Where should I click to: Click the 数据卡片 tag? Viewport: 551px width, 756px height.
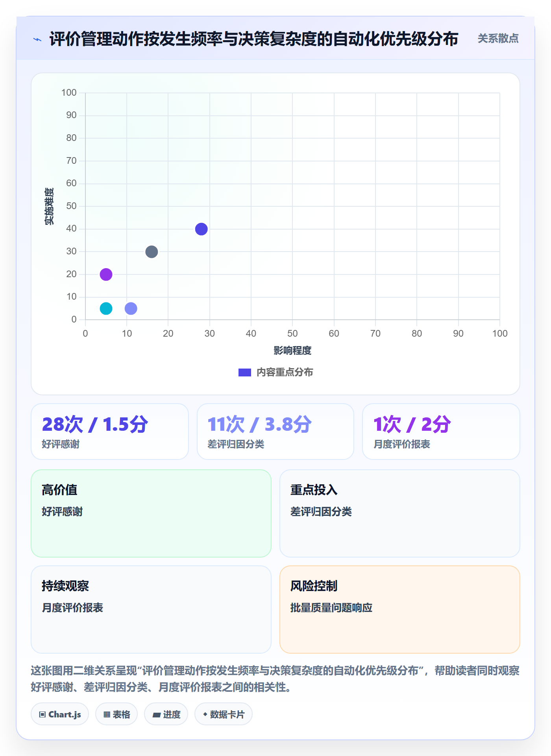[x=224, y=714]
